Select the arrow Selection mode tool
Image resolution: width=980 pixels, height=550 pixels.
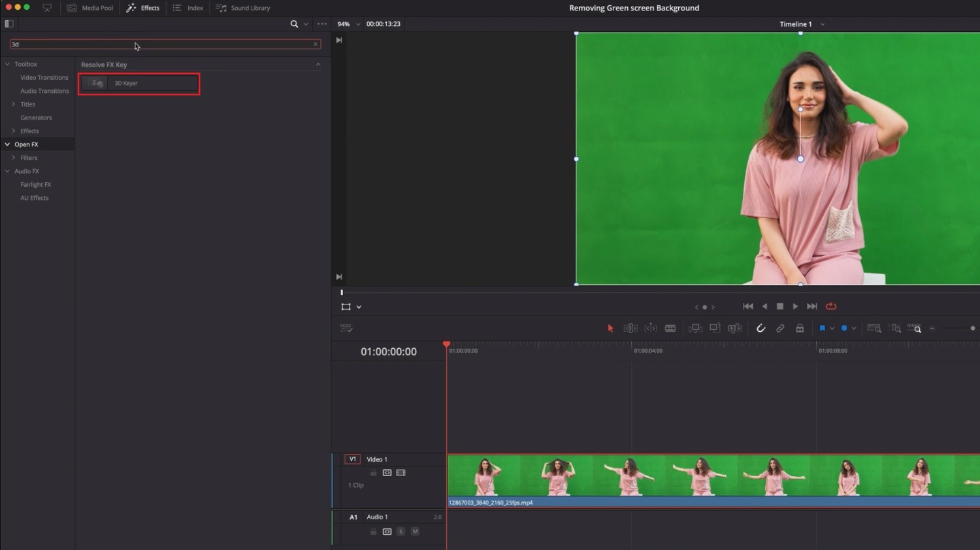pyautogui.click(x=610, y=329)
